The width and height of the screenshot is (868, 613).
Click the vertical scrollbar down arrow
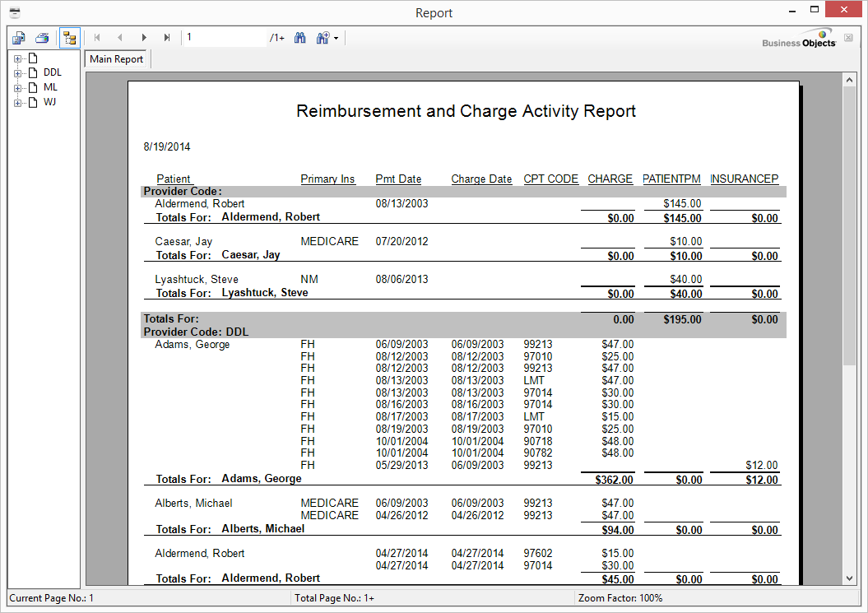pos(849,578)
